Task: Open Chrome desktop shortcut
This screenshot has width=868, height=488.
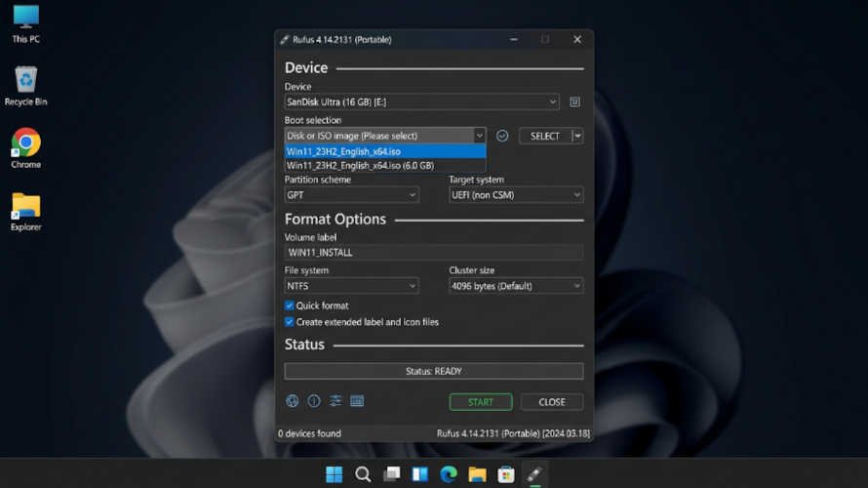Action: pyautogui.click(x=26, y=148)
